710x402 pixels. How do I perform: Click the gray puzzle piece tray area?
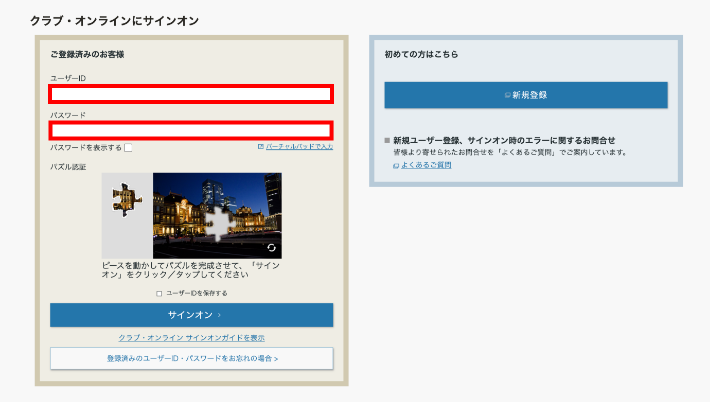point(127,238)
